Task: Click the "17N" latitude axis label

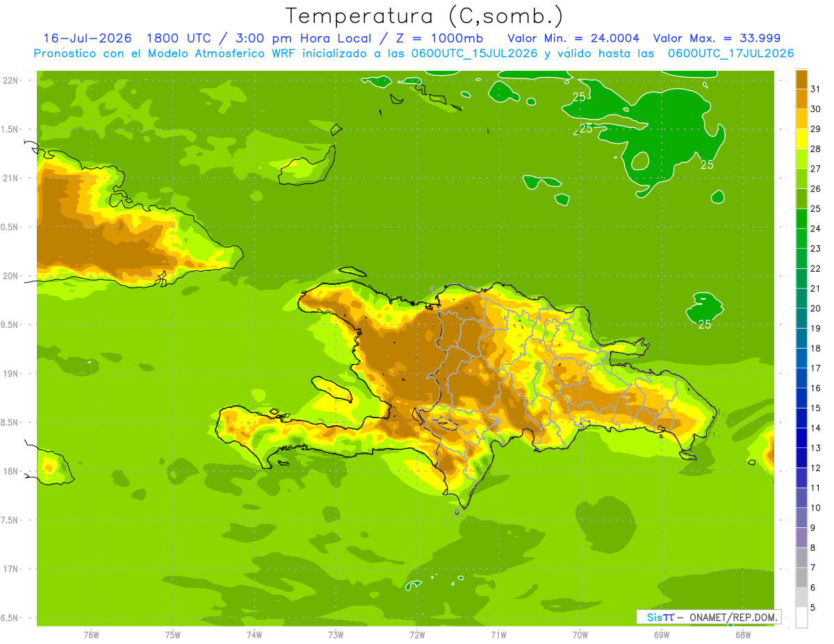Action: point(10,569)
